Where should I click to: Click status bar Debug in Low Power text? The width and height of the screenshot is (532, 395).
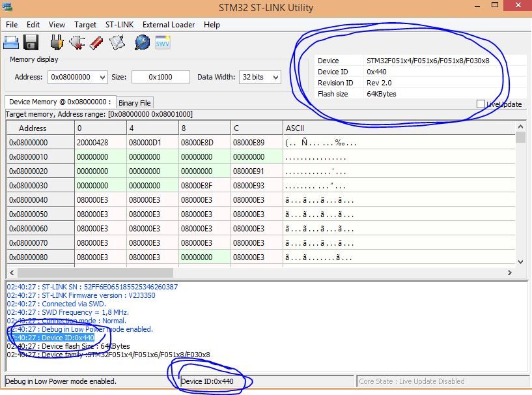61,381
